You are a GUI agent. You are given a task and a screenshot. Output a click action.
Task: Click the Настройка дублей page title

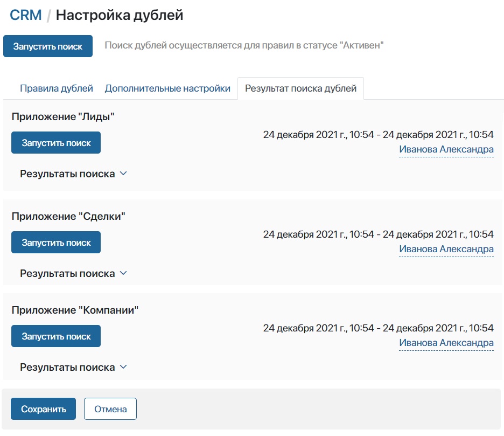click(x=120, y=15)
